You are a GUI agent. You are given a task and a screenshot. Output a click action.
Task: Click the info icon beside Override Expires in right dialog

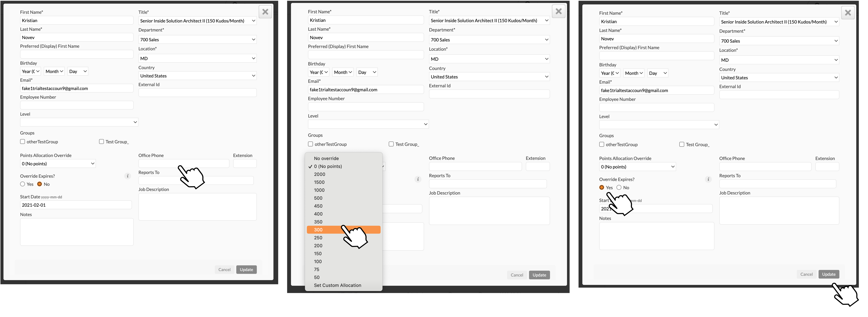(x=708, y=179)
